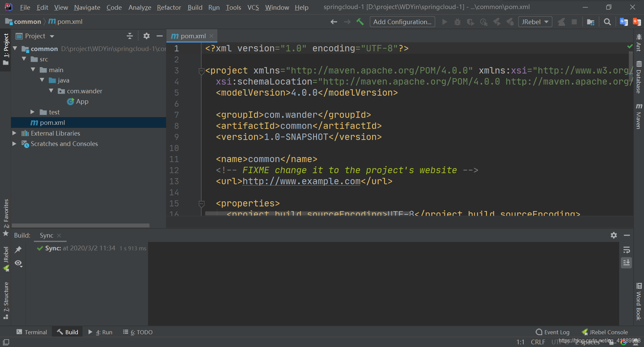Toggle scroll to end in Build output

627,263
